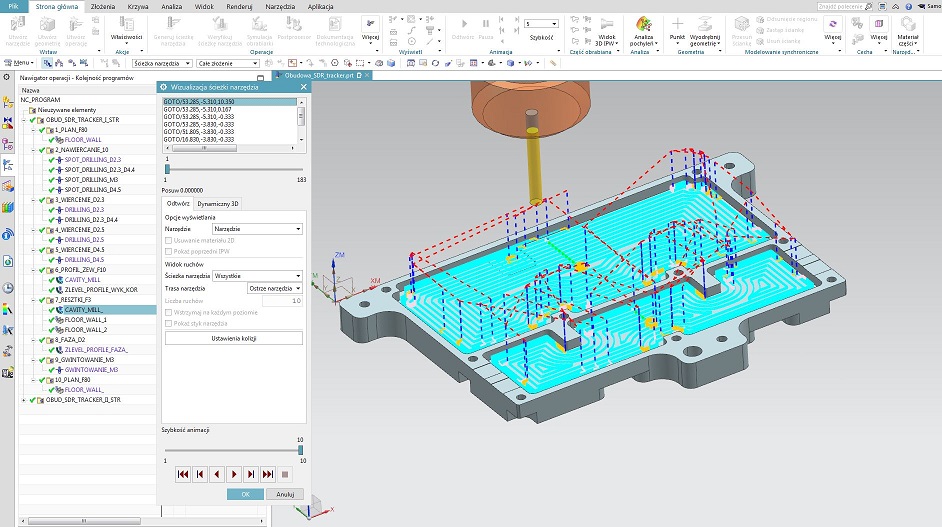Click the fast-forward to end icon

tap(268, 474)
